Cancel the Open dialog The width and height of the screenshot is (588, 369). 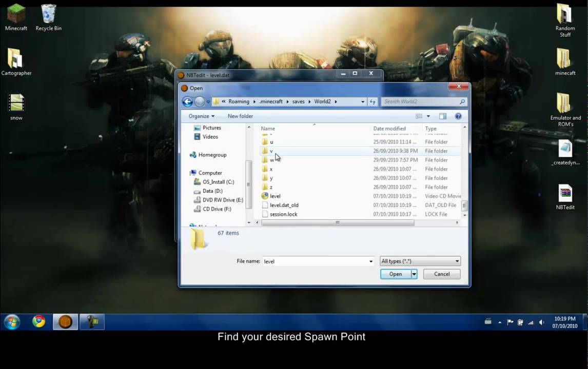442,274
